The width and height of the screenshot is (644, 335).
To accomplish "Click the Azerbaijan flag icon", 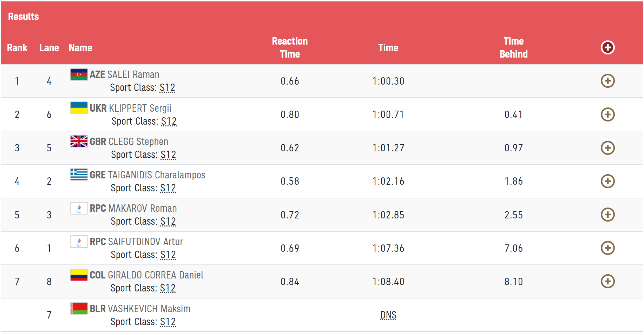I will click(79, 74).
